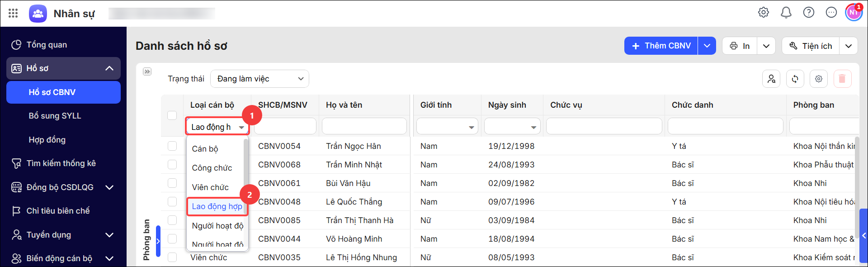Tick checkbox for CBNV0085 row
This screenshot has width=868, height=267.
(172, 220)
